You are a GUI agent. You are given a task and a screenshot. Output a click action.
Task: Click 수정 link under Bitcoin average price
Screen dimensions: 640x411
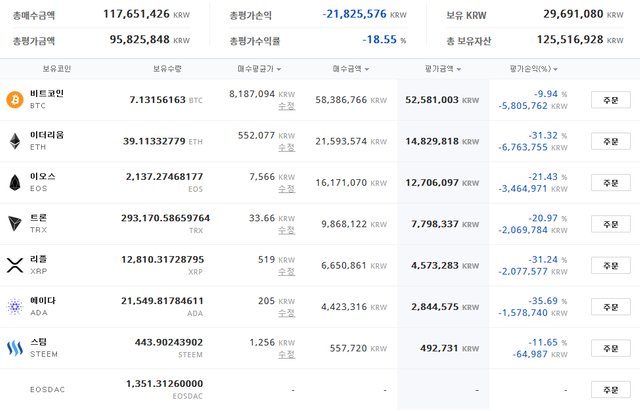(x=287, y=106)
